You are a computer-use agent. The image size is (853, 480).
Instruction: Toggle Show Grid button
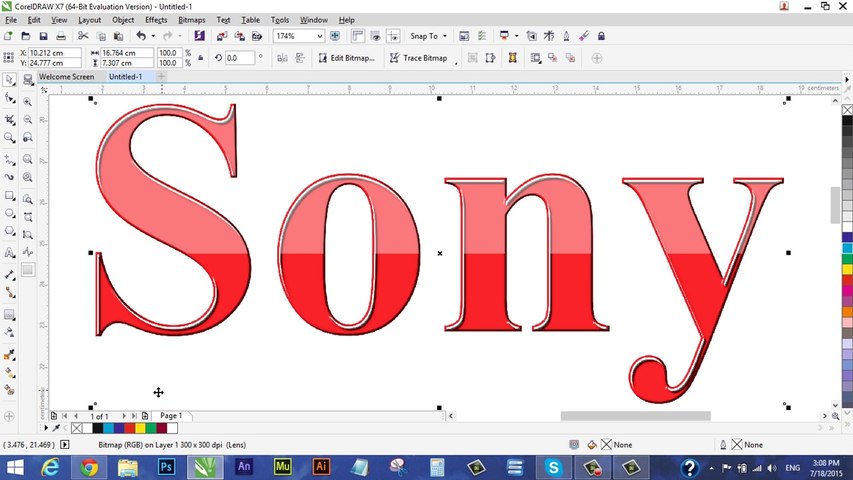[x=375, y=36]
